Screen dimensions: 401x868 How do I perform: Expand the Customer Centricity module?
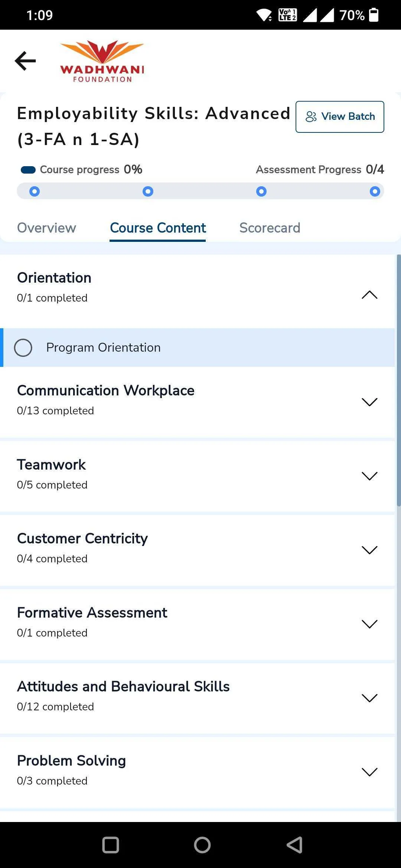(369, 550)
